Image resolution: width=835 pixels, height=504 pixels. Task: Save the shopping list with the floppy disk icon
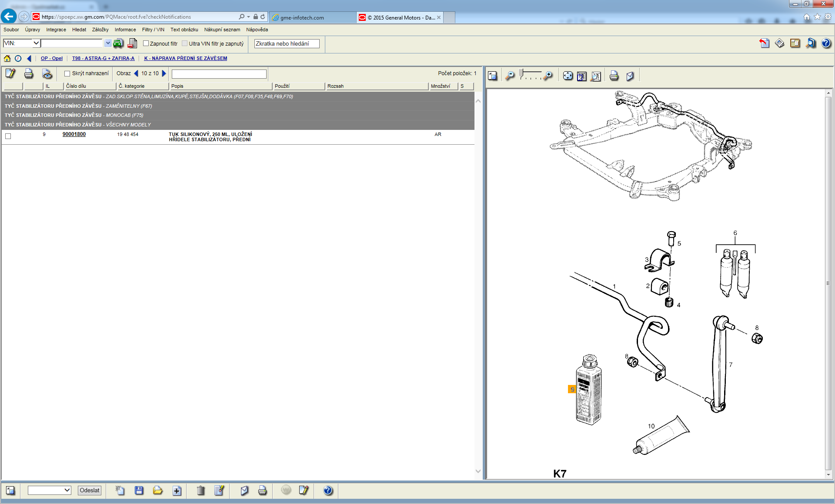139,491
